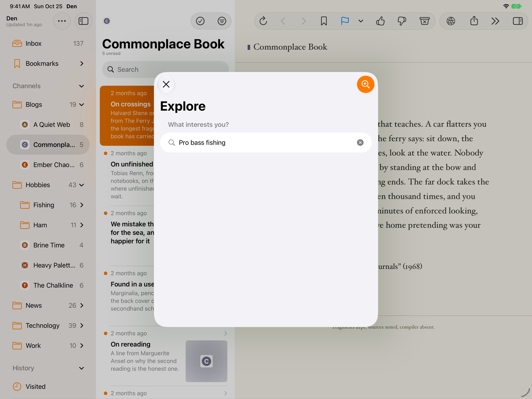
Task: Select the Ember Chao feed
Action: point(48,165)
